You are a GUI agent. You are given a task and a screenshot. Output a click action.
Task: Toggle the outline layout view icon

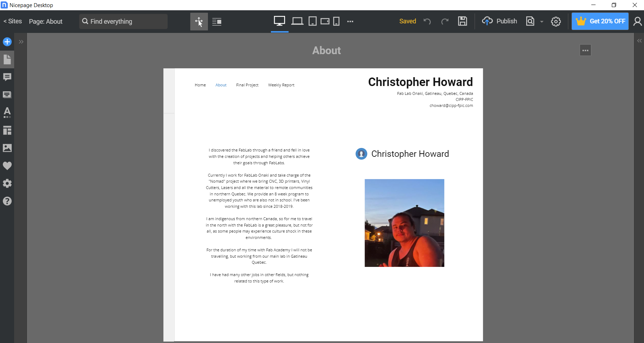(x=217, y=22)
